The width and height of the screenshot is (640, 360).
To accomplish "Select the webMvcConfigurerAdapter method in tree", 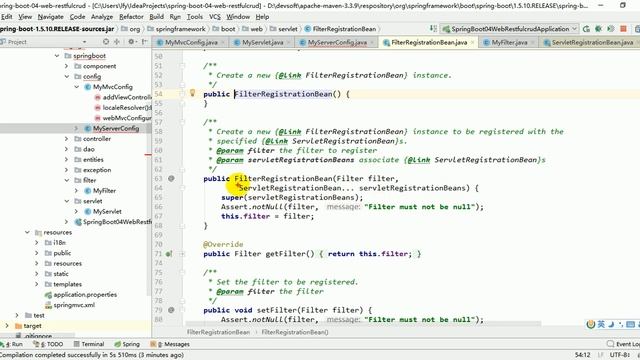I will click(127, 118).
